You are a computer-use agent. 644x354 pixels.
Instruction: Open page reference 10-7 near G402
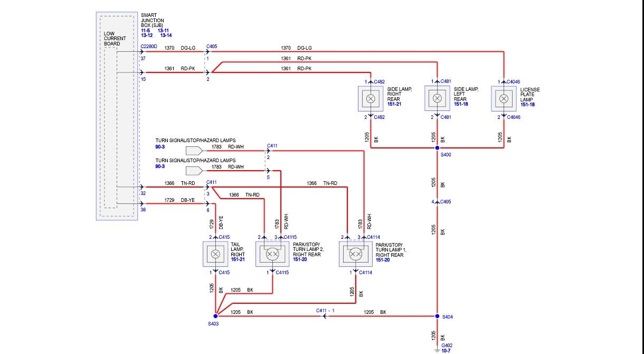coord(447,350)
